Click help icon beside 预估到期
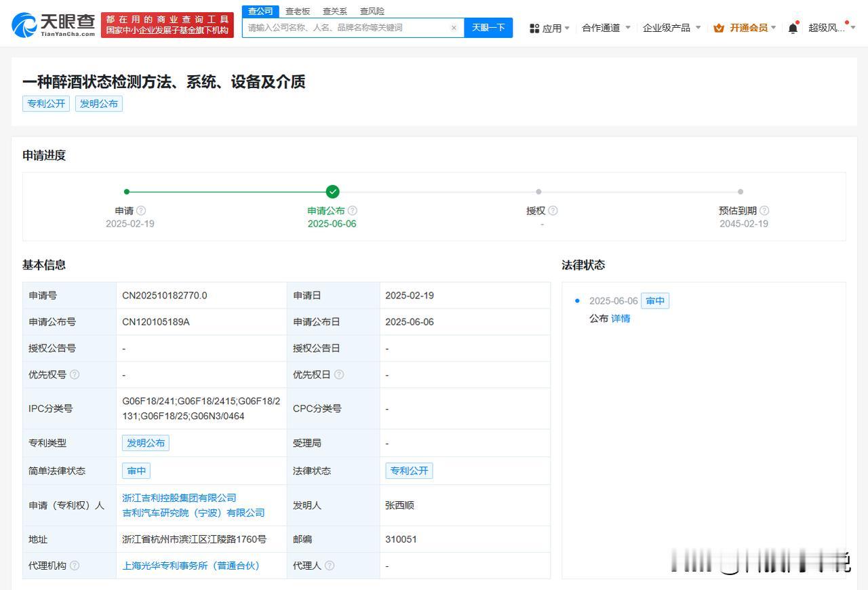This screenshot has width=868, height=590. point(764,211)
